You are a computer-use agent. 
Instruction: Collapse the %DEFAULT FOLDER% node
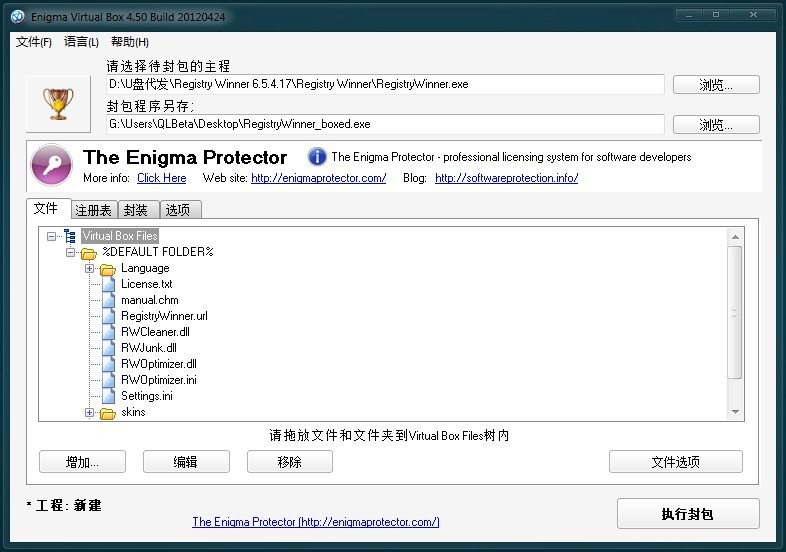[70, 252]
